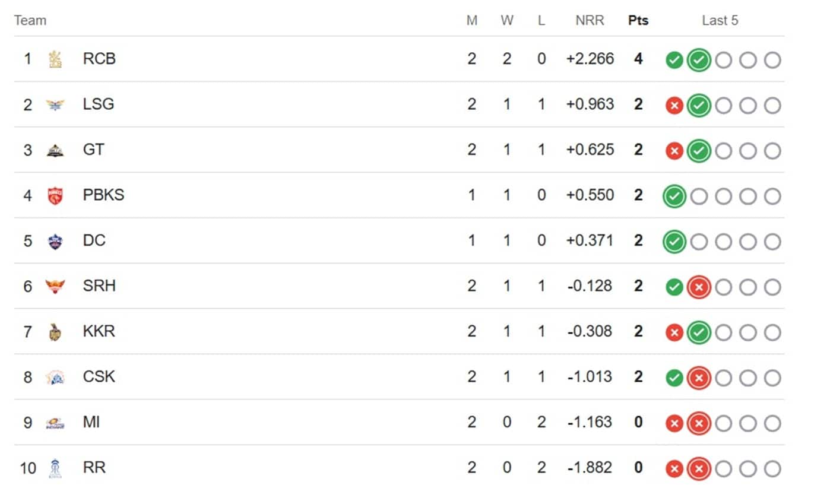Click the KKR team logo

(55, 331)
